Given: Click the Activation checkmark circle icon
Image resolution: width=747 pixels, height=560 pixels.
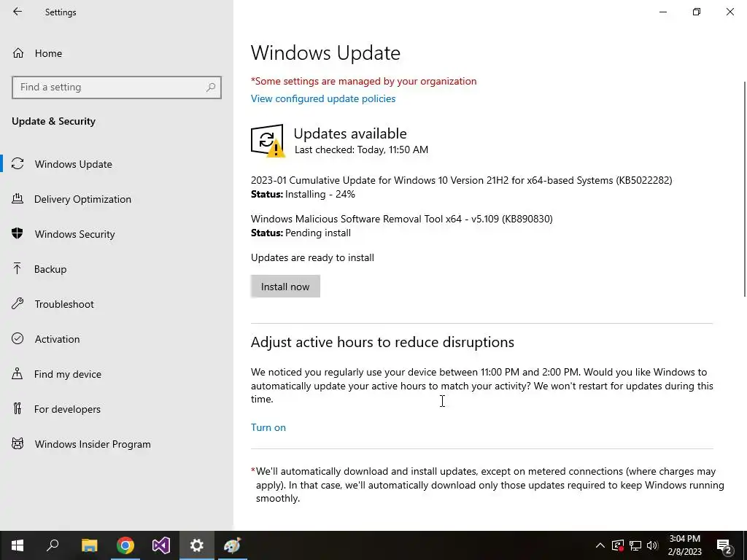Looking at the screenshot, I should click(18, 338).
